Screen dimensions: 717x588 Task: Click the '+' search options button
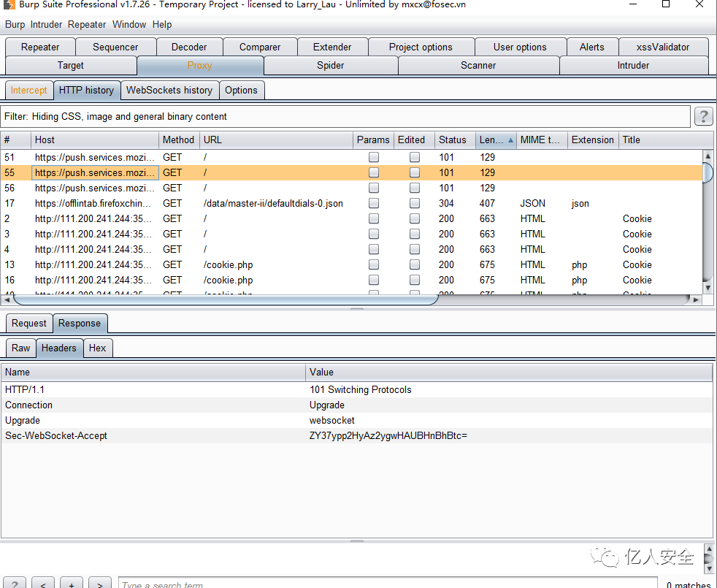coord(72,583)
